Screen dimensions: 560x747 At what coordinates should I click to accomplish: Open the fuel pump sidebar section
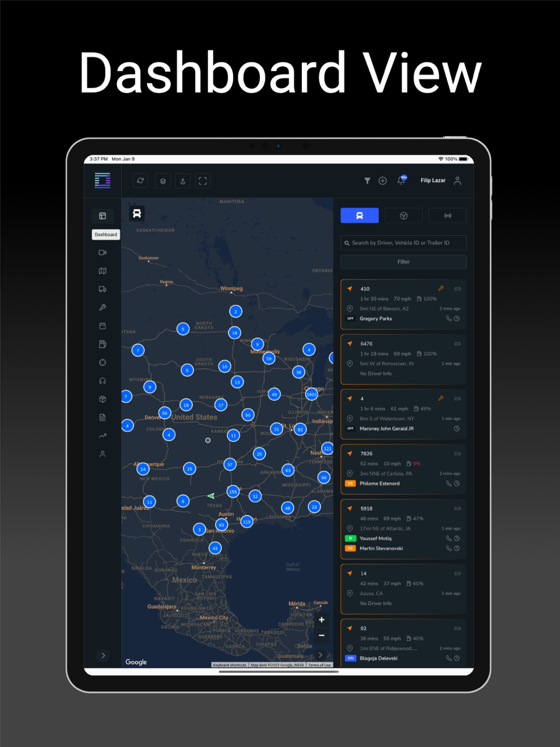tap(102, 344)
